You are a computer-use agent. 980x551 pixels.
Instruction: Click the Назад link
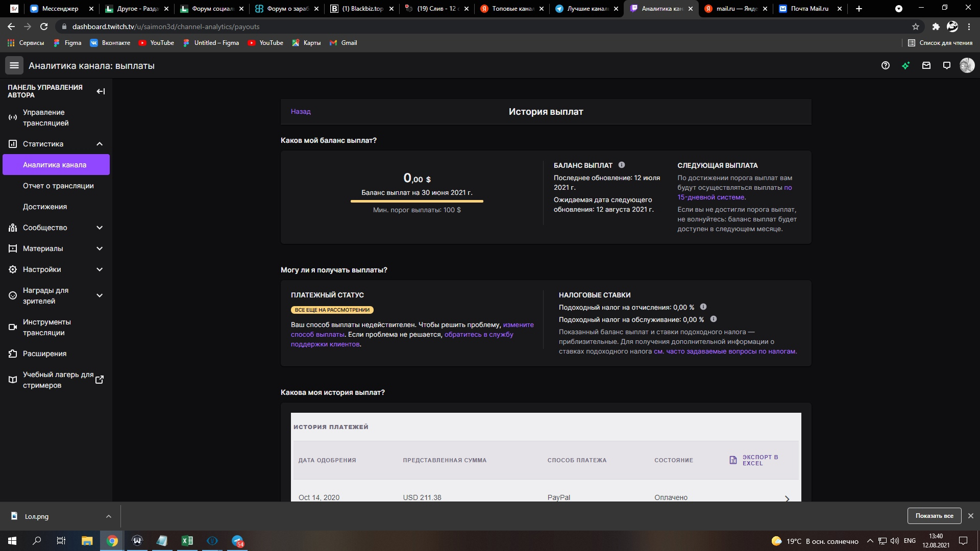pyautogui.click(x=301, y=111)
